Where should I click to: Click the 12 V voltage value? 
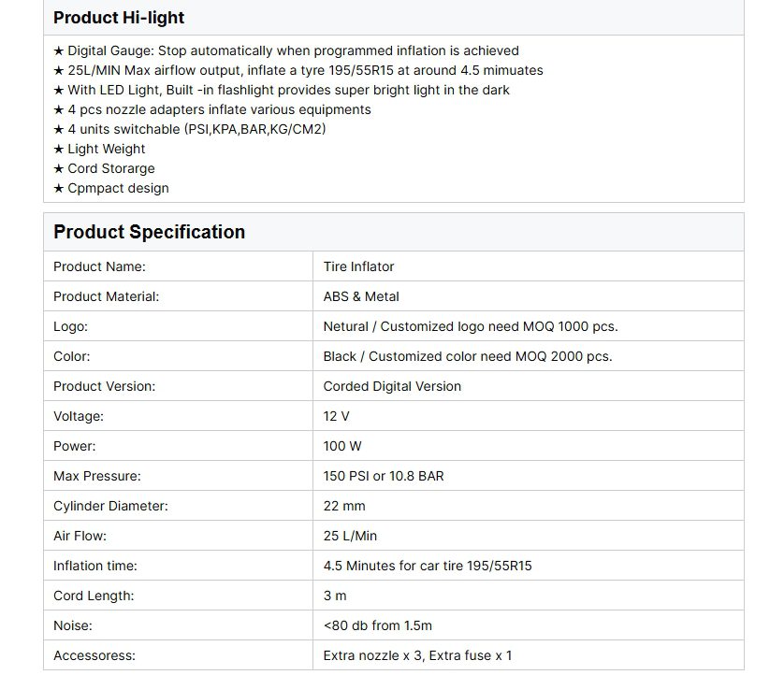[336, 416]
